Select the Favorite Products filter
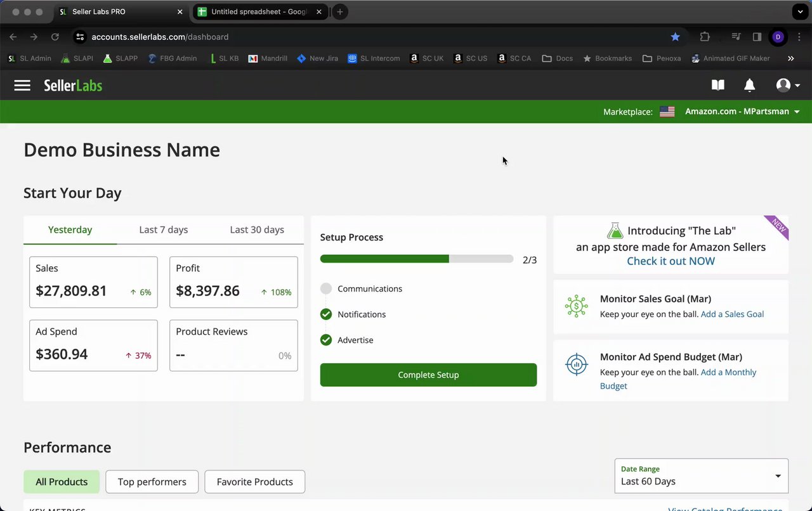Viewport: 812px width, 511px height. coord(255,482)
